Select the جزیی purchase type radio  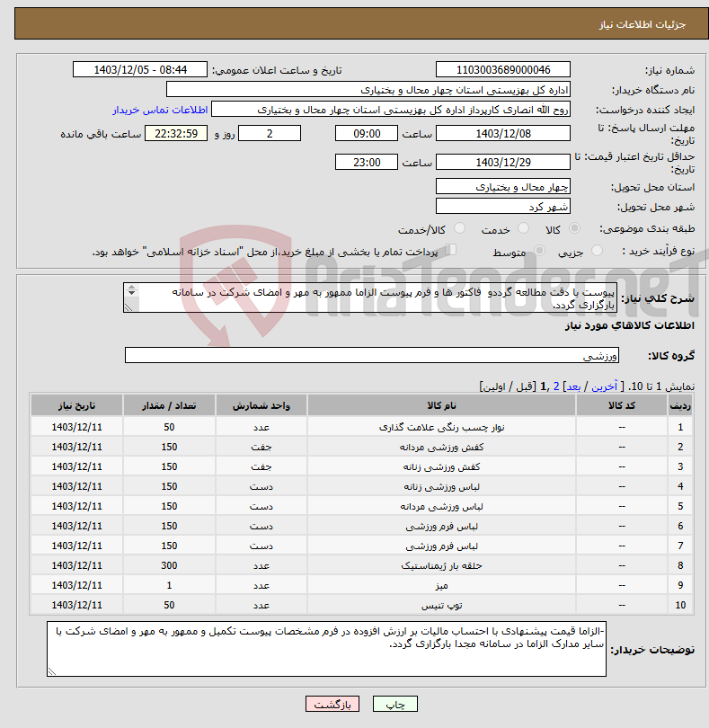pyautogui.click(x=597, y=251)
